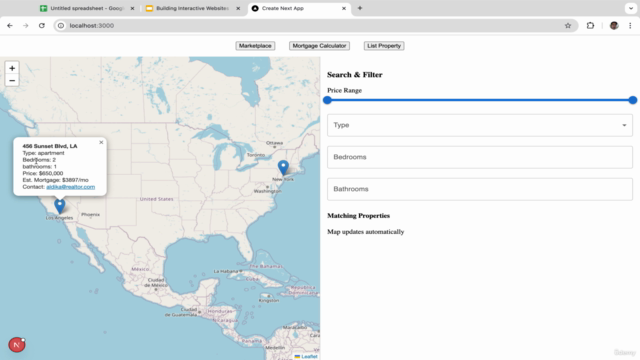640x360 pixels.
Task: Click the Search & Filter heading
Action: coord(355,75)
